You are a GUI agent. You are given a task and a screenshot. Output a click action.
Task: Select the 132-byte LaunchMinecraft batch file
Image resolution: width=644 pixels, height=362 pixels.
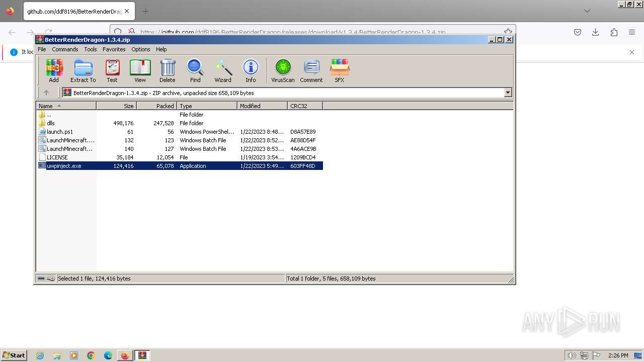(x=180, y=140)
